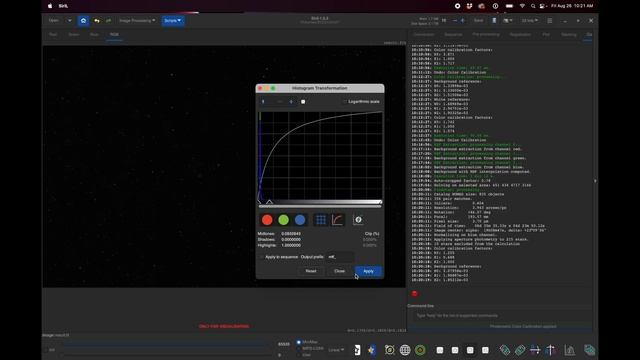Click the Home working directory icon

[83, 20]
